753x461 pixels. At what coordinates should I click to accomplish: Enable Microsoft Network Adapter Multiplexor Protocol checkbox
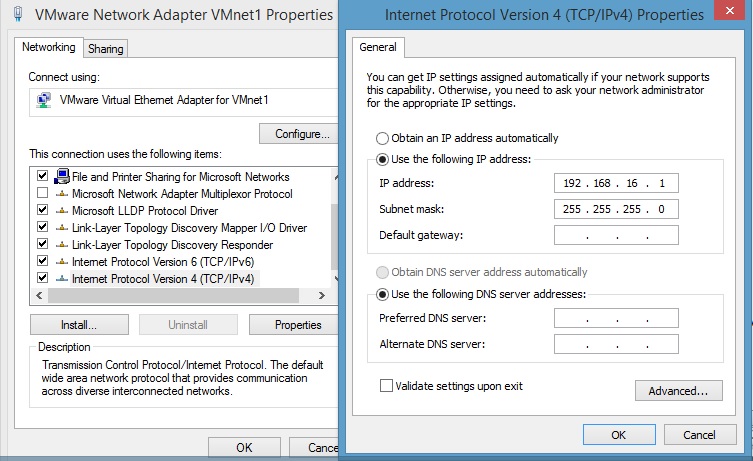42,194
